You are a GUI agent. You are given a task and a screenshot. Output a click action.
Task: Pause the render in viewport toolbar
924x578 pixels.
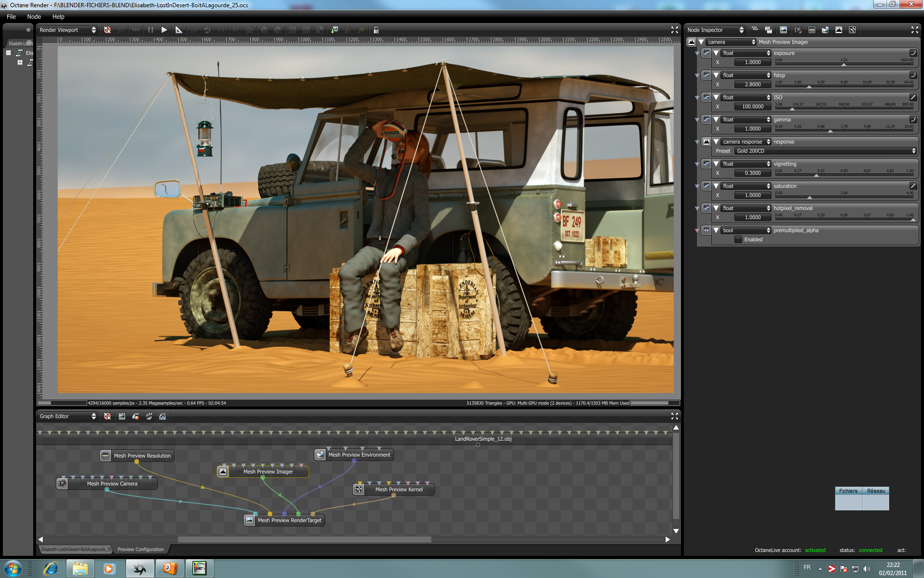pyautogui.click(x=150, y=30)
